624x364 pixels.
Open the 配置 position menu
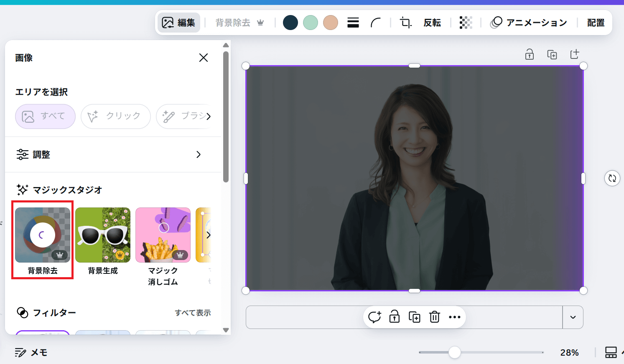click(596, 23)
